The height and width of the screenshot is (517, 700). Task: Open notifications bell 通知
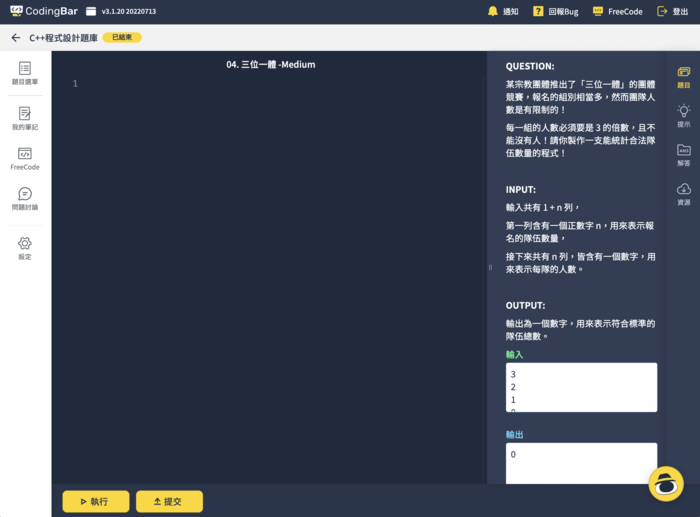point(503,11)
